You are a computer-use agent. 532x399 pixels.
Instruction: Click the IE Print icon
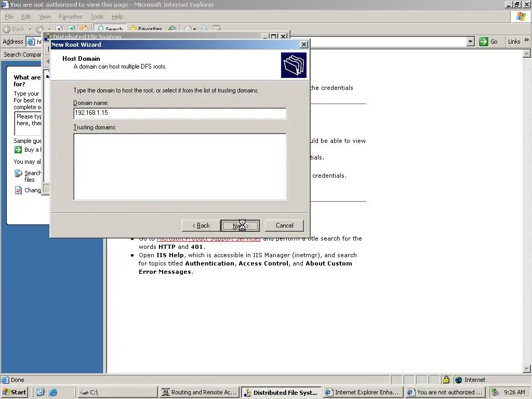click(204, 29)
